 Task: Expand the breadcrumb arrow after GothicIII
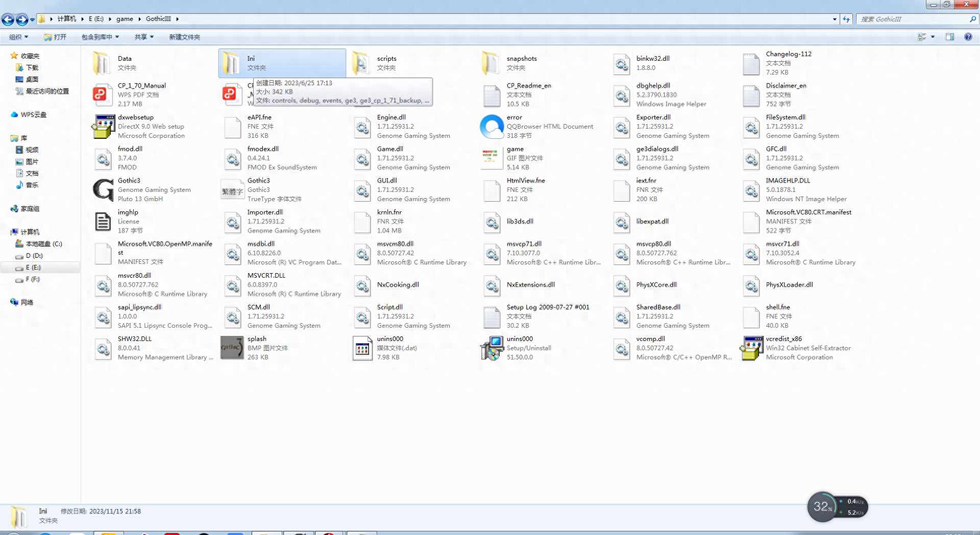coord(177,19)
